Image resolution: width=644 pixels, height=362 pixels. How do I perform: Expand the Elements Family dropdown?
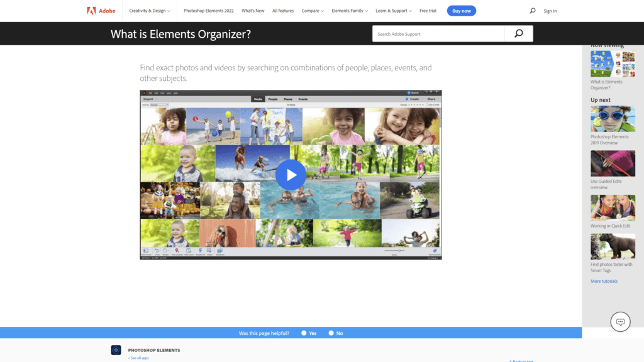(350, 11)
